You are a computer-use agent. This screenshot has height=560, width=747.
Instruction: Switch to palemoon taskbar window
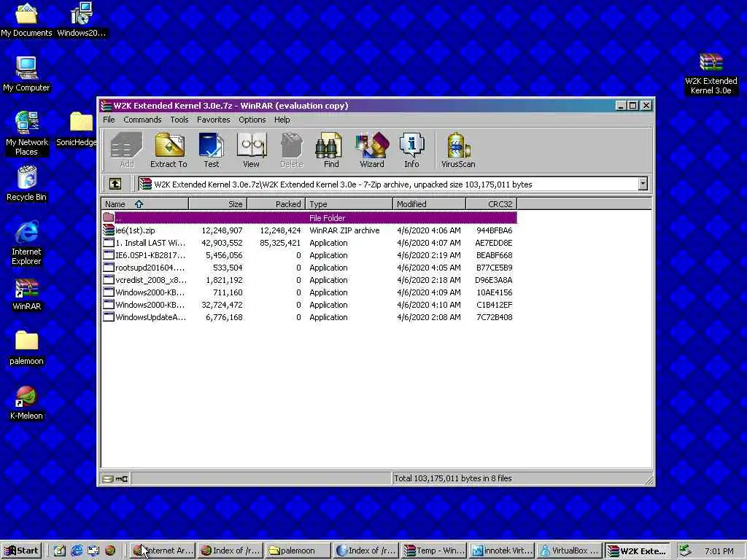(x=298, y=551)
